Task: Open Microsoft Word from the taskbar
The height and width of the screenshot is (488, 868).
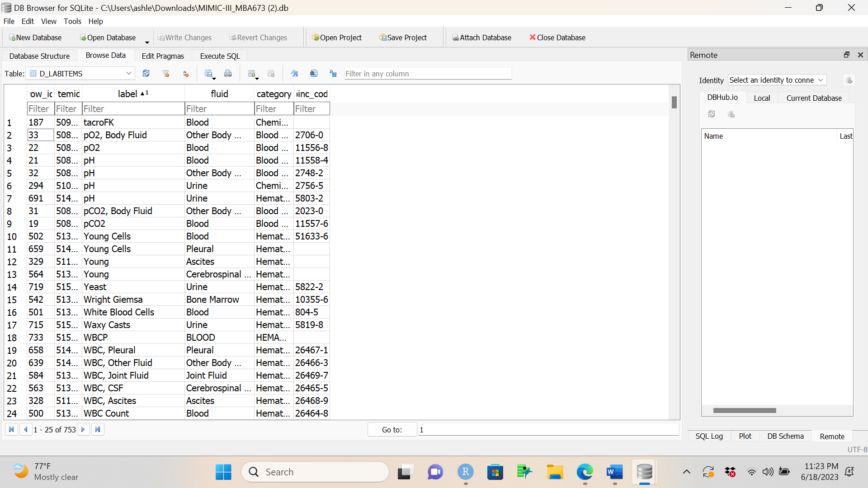Action: pyautogui.click(x=614, y=471)
